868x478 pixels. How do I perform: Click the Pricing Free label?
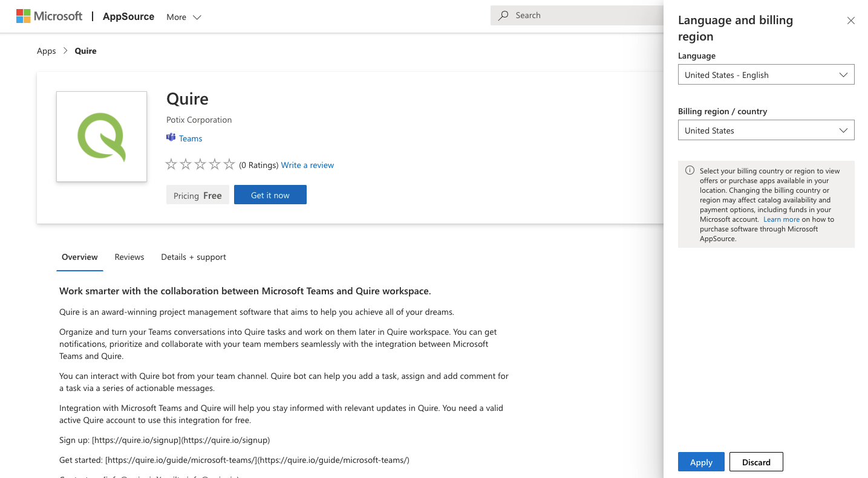198,195
